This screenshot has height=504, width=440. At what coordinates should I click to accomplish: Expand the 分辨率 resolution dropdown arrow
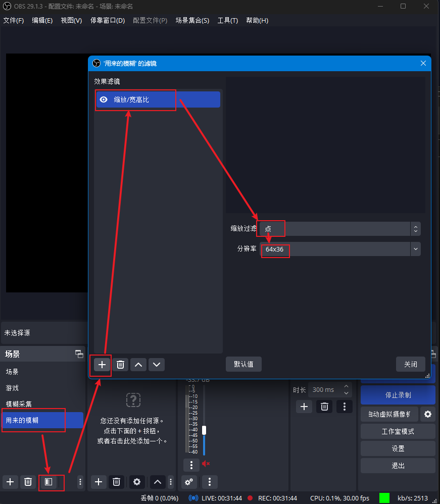click(x=415, y=249)
